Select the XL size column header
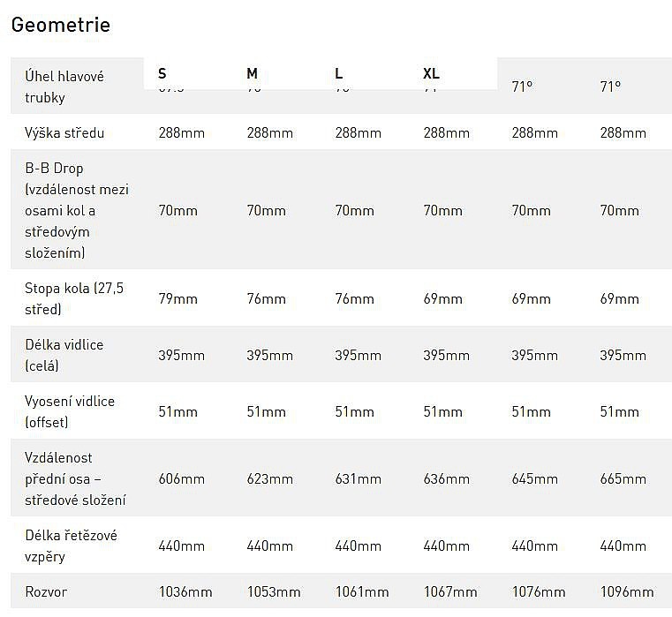672x617 pixels. pos(431,74)
